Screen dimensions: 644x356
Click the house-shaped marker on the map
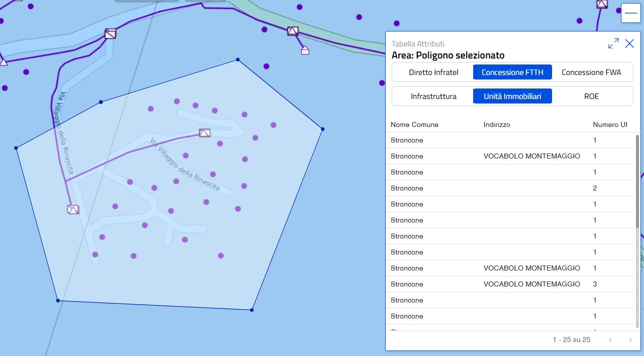(305, 50)
